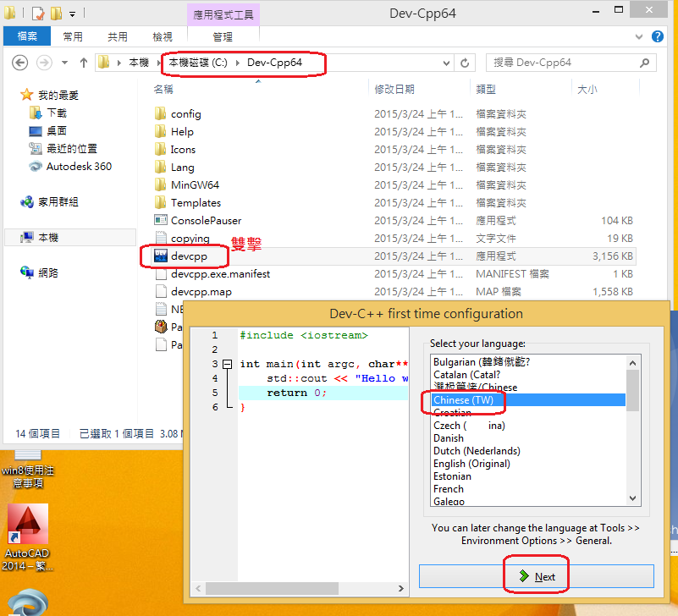Select 家用群組 in navigation pane
Viewport: 678px width, 616px height.
[49, 201]
